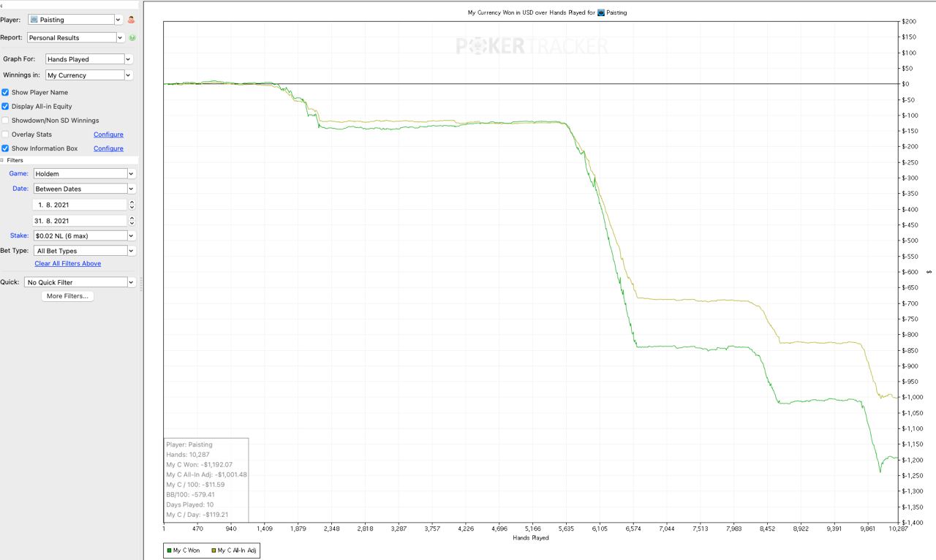
Task: Uncheck Show Player Name
Action: coord(5,92)
